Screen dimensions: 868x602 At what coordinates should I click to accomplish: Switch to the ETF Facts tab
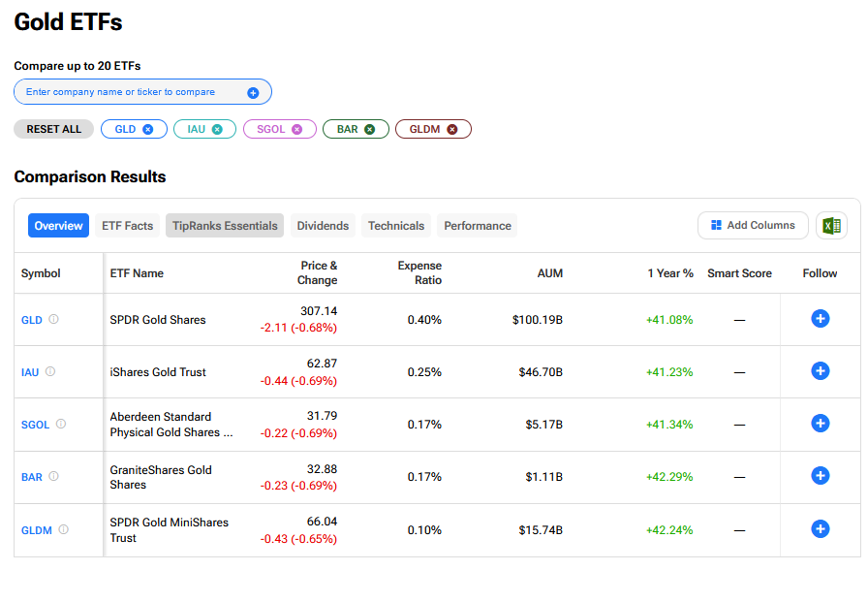(127, 226)
